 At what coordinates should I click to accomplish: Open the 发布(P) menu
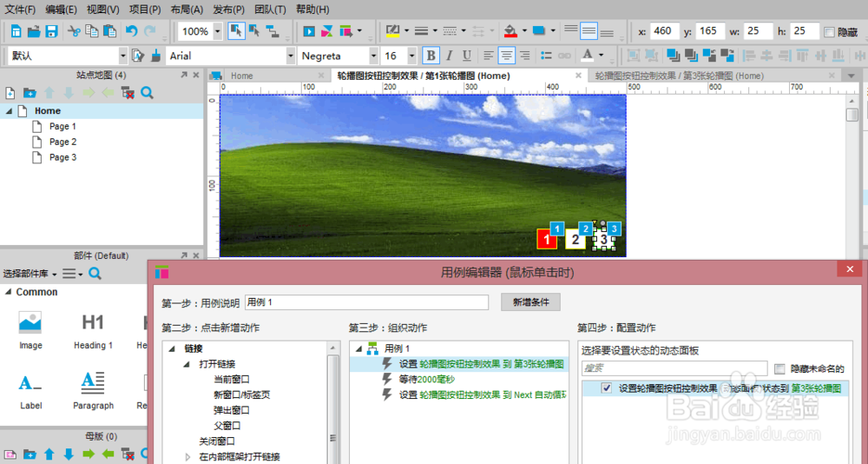point(228,10)
